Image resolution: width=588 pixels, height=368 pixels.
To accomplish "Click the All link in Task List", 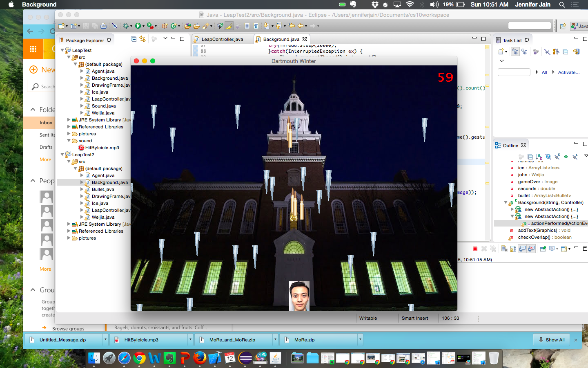I will [544, 72].
